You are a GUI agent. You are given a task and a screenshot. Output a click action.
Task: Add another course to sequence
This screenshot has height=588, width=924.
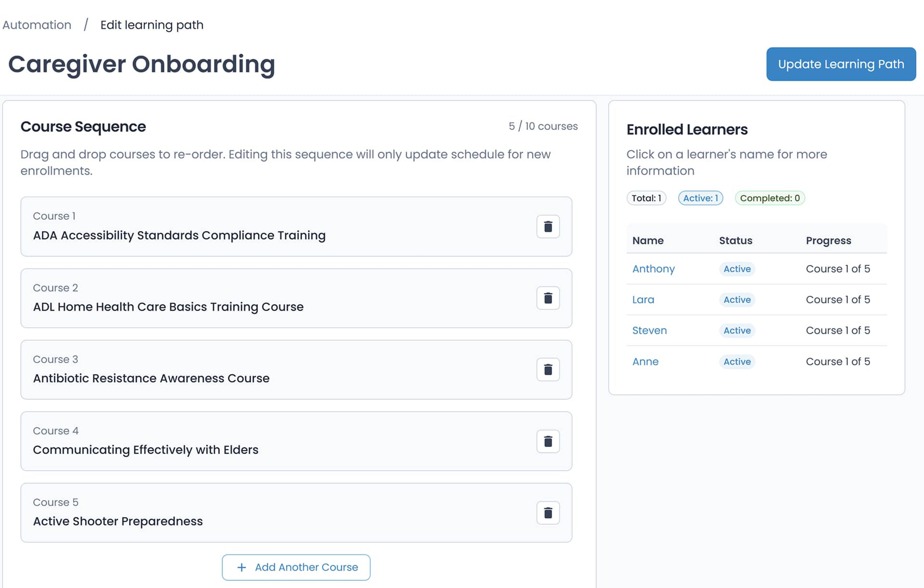tap(296, 567)
